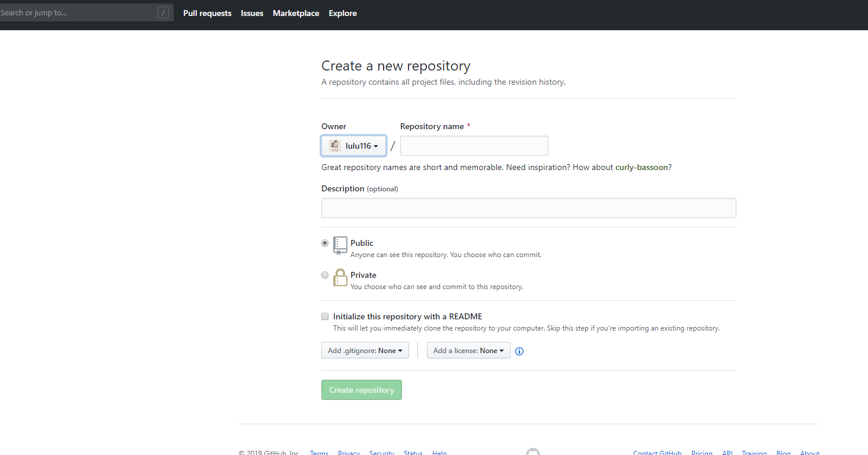This screenshot has height=455, width=868.
Task: Open Issues in the top navigation
Action: (252, 13)
